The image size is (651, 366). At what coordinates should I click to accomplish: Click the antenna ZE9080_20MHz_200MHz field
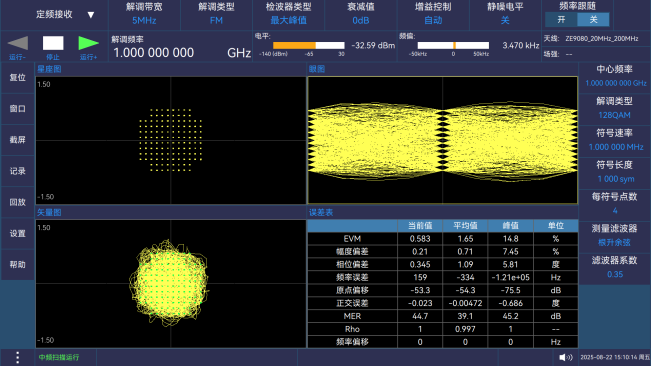click(x=602, y=39)
